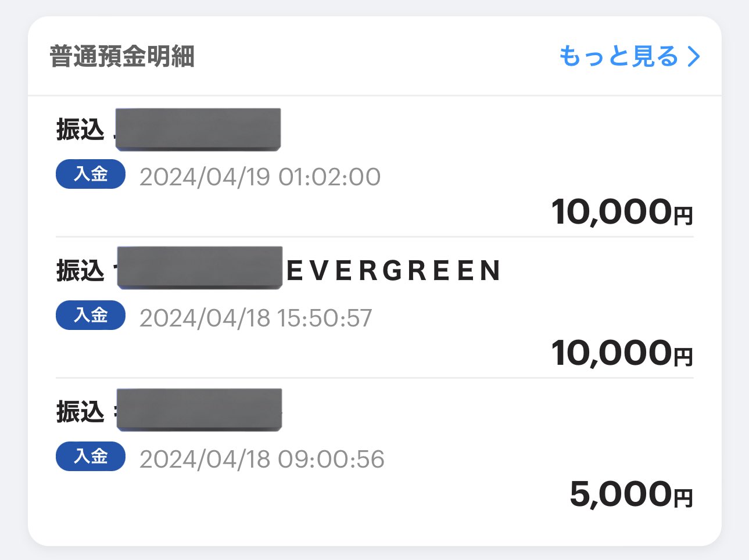Tap the redacted name in the last transaction

(x=199, y=410)
